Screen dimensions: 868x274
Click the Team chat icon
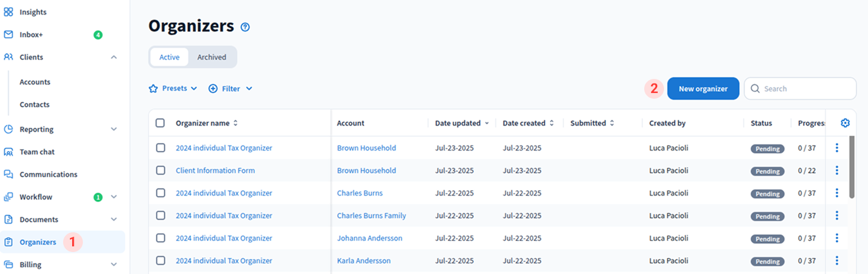point(8,152)
